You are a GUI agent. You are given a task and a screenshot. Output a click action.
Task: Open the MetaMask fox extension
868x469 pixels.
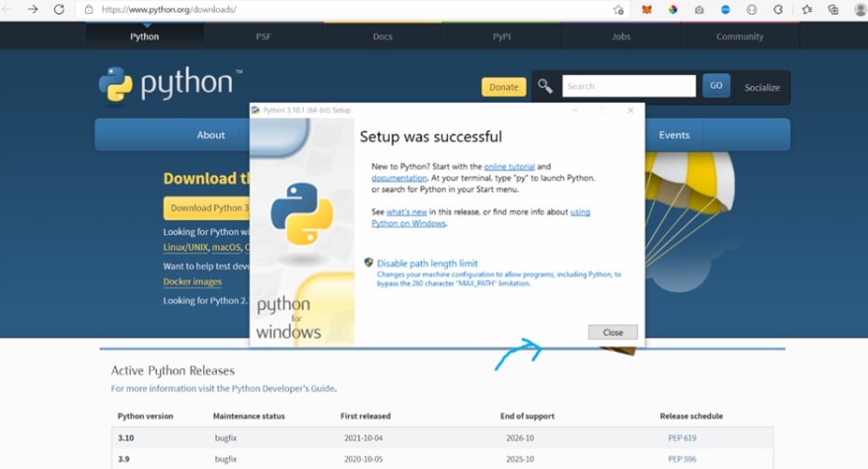click(x=647, y=10)
